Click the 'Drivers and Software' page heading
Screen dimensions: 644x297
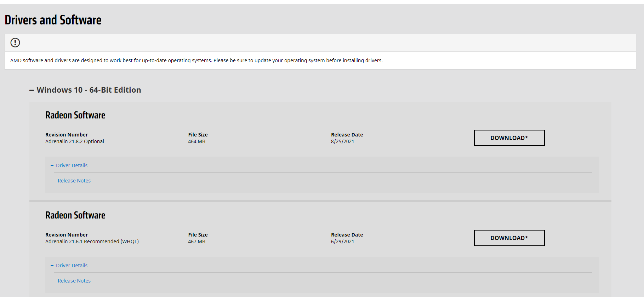pyautogui.click(x=53, y=20)
